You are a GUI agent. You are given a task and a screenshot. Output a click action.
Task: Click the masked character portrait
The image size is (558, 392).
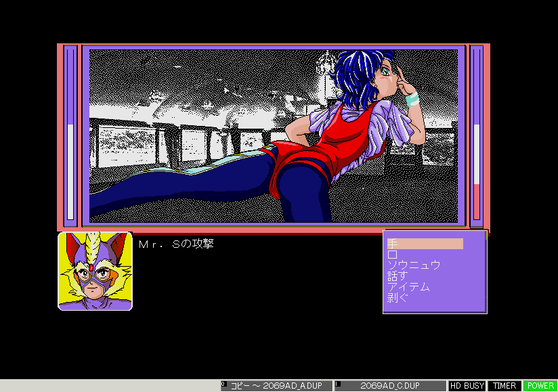[x=95, y=271]
